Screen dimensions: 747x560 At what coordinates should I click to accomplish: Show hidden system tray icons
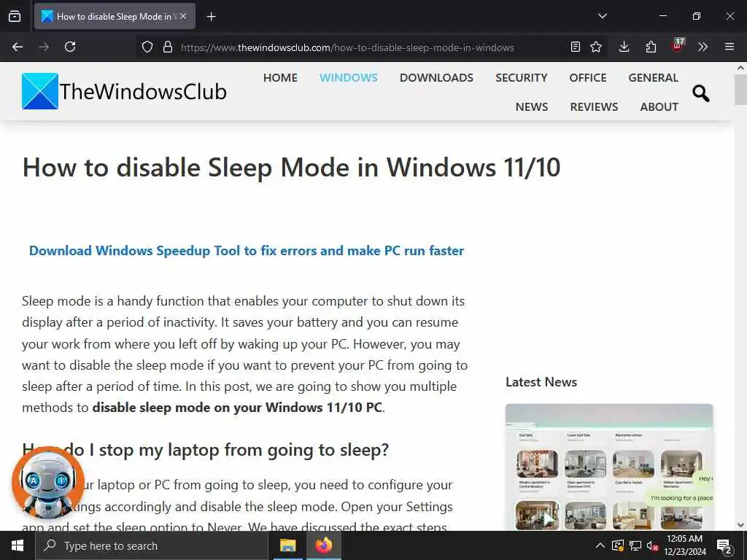(600, 545)
